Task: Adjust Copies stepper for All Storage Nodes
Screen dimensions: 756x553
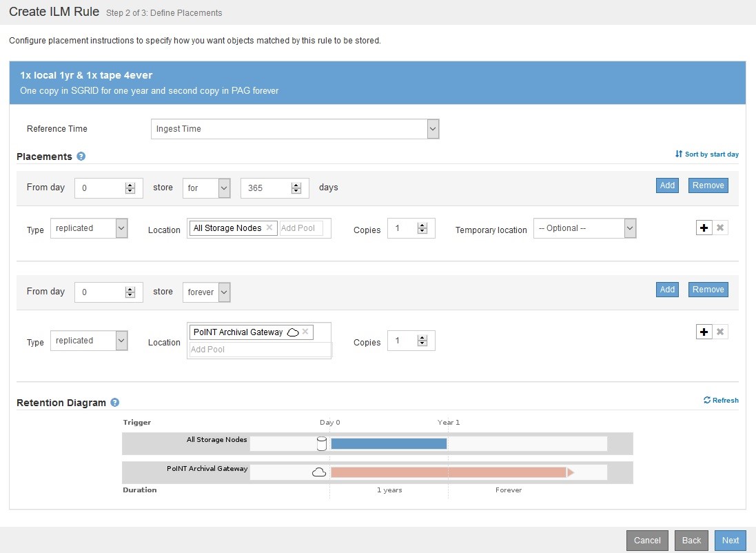Action: click(422, 228)
